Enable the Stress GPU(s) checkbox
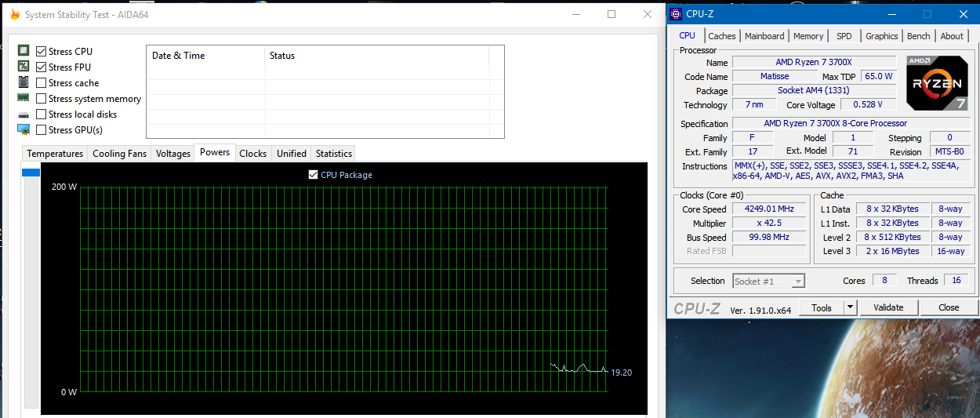 (x=42, y=129)
